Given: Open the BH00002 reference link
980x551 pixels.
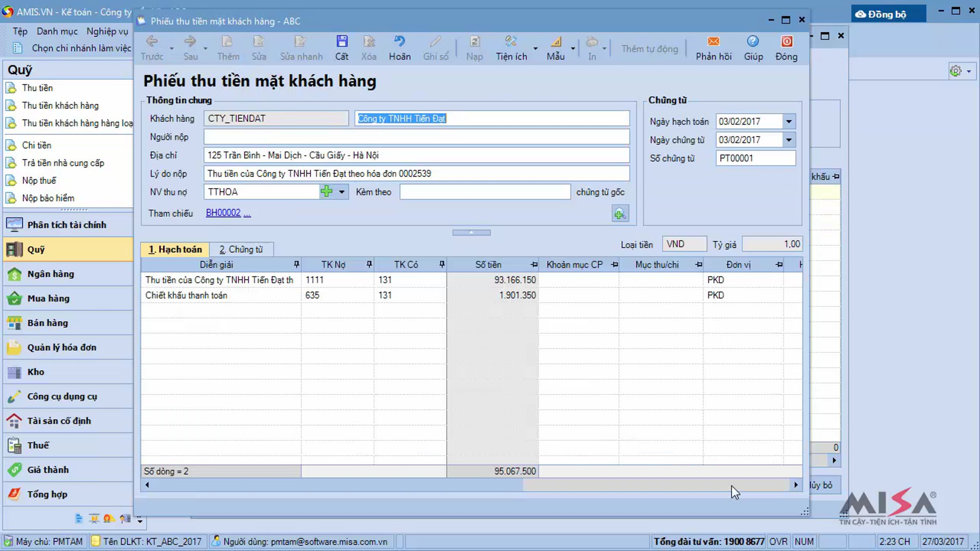Looking at the screenshot, I should [223, 213].
